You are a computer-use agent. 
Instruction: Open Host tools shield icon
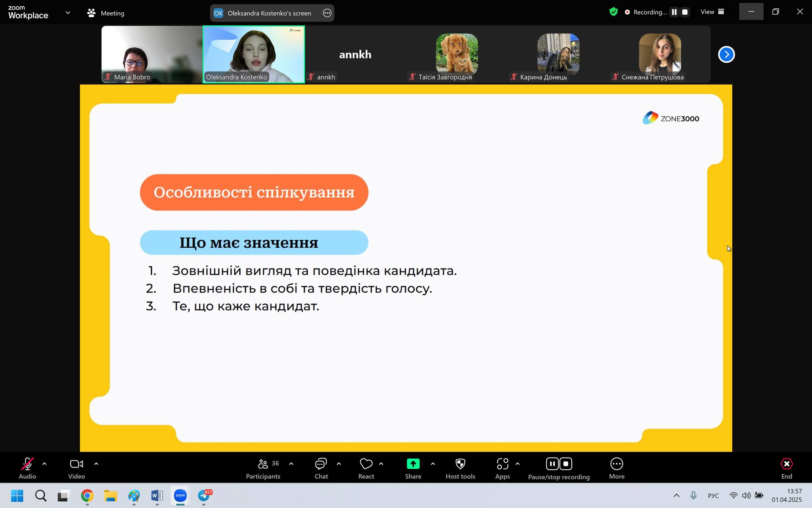[460, 464]
